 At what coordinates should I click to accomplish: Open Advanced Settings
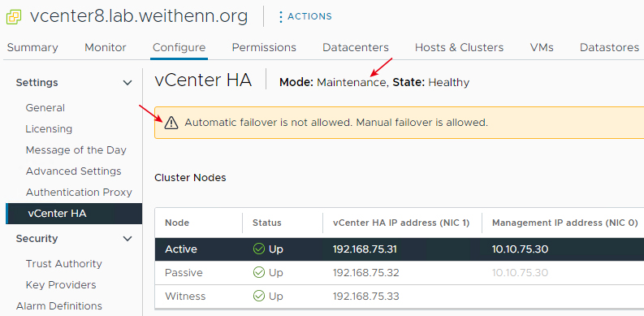74,171
